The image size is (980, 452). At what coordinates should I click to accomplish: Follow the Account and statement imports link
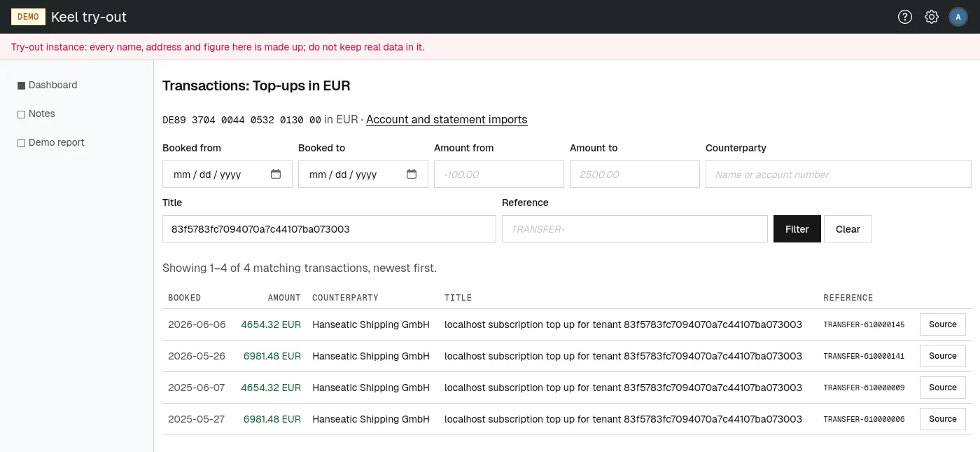click(x=447, y=120)
